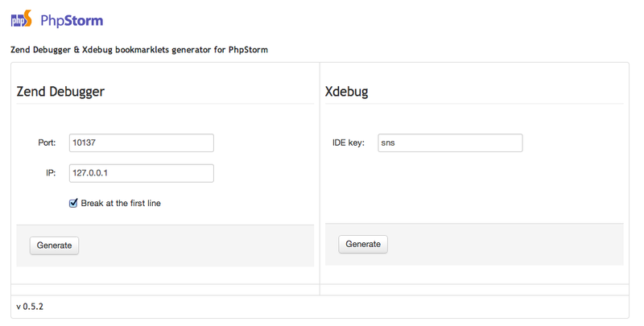Viewport: 644px width, 326px height.
Task: Click the bookmarklets generator page title
Action: (139, 50)
